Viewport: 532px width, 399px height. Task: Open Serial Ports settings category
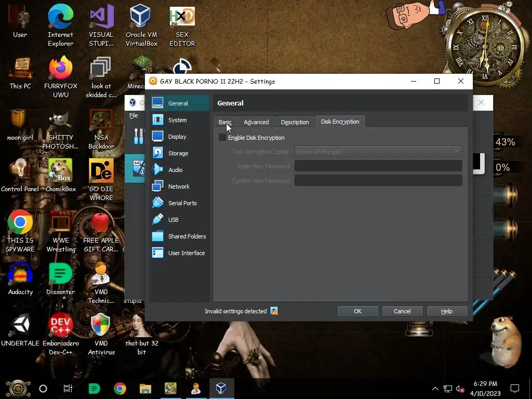click(x=179, y=203)
